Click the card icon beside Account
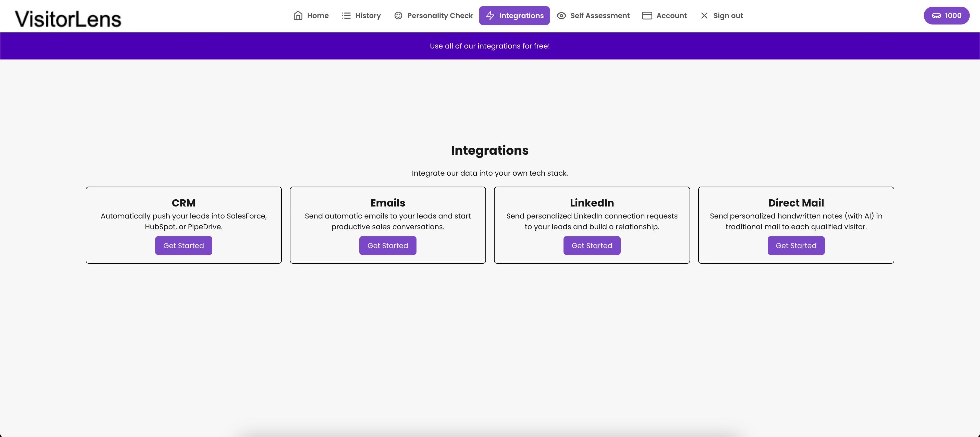 [x=647, y=16]
